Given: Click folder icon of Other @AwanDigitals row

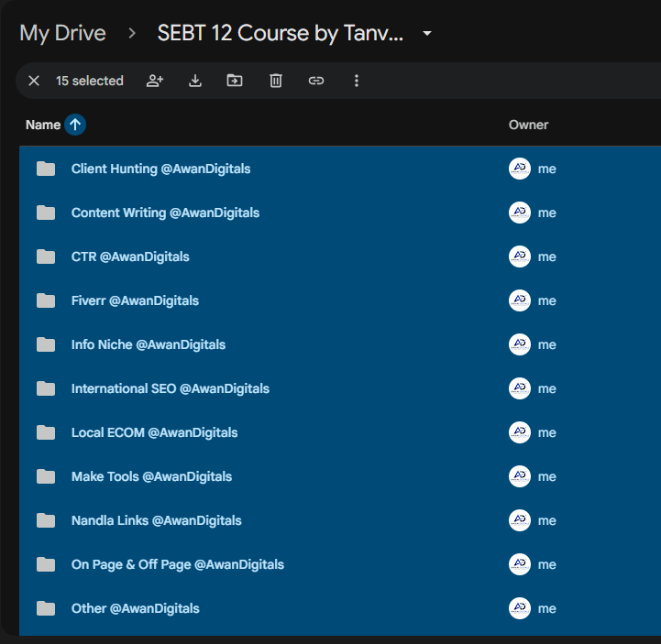Looking at the screenshot, I should coord(46,608).
